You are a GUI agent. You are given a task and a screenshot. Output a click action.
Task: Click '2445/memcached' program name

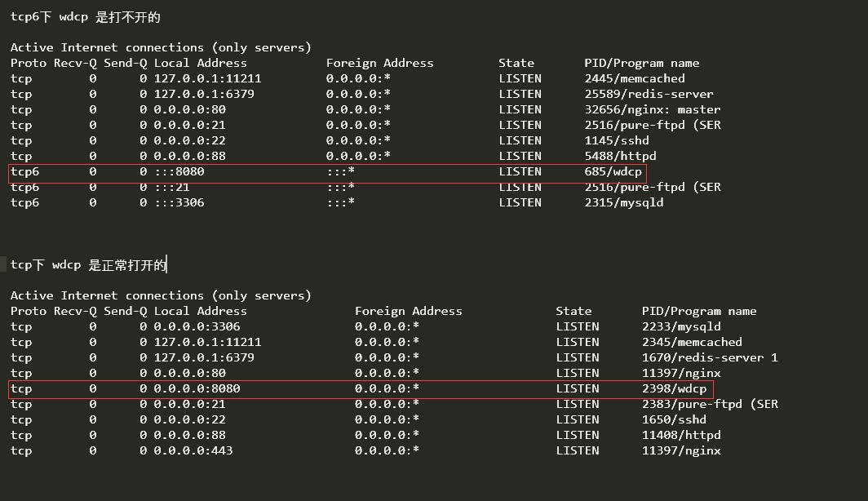635,79
